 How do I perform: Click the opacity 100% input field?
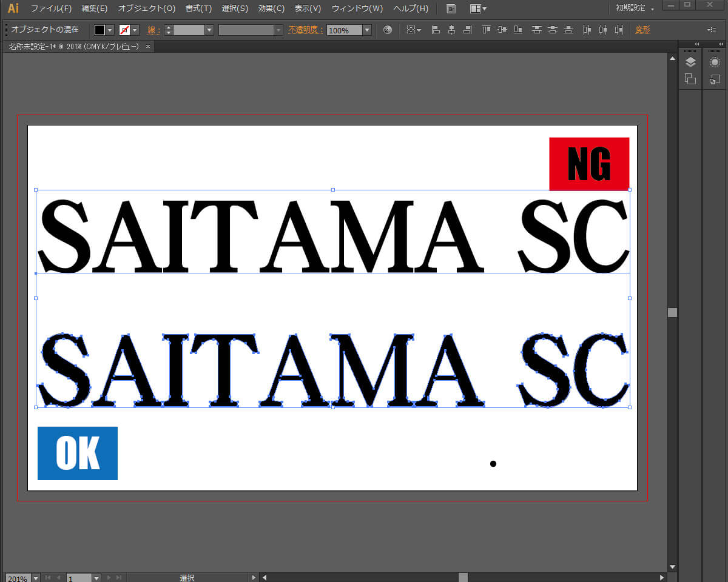point(345,30)
